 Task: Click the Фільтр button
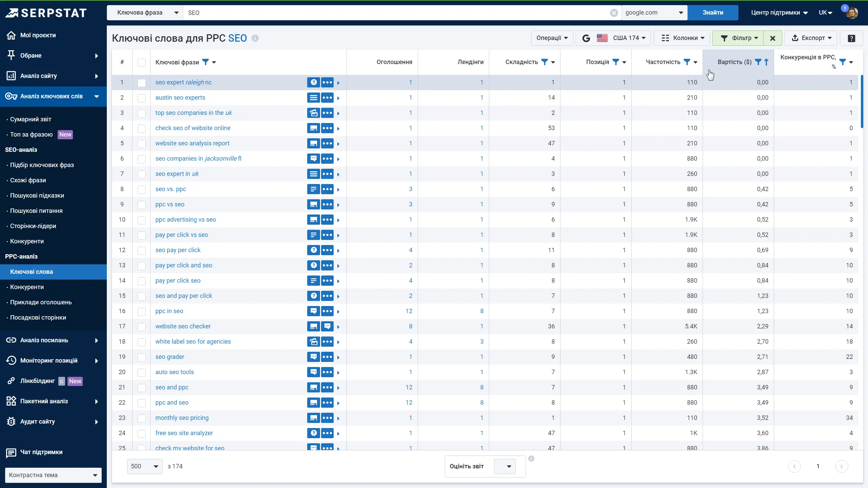click(738, 38)
